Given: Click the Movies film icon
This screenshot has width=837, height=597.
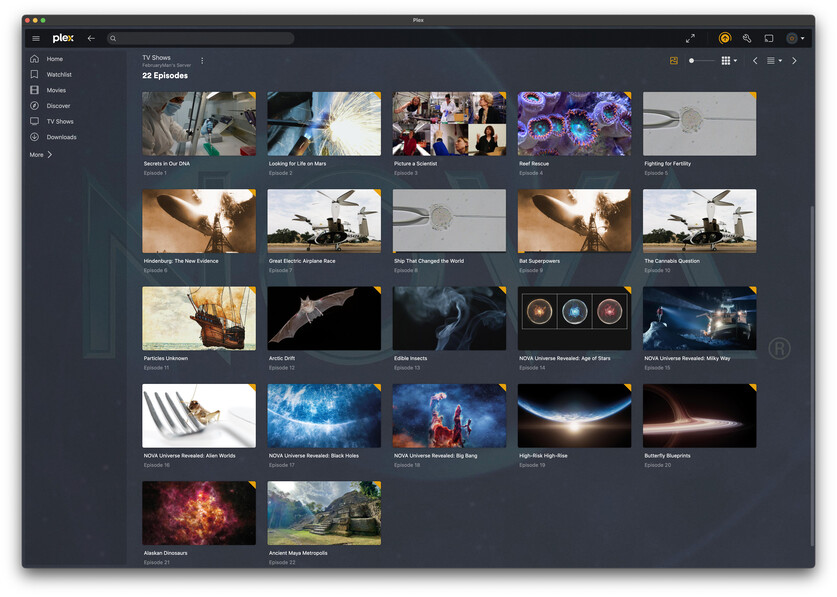Looking at the screenshot, I should 35,90.
